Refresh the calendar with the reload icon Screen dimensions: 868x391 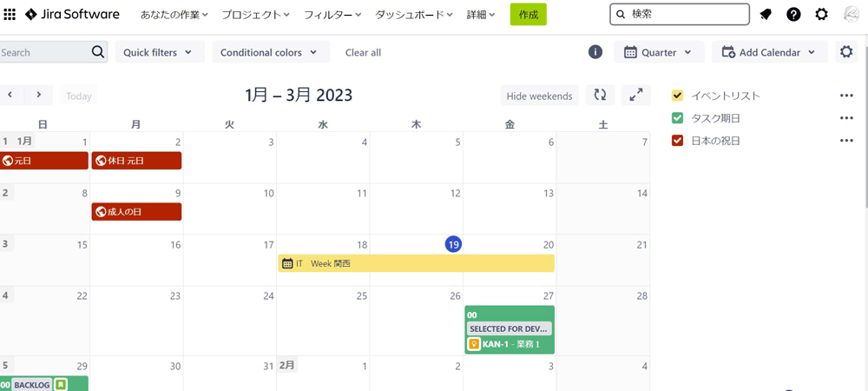pos(600,96)
